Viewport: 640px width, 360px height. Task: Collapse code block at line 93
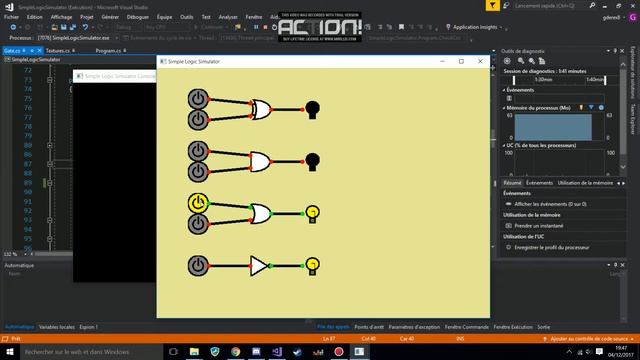[x=50, y=220]
